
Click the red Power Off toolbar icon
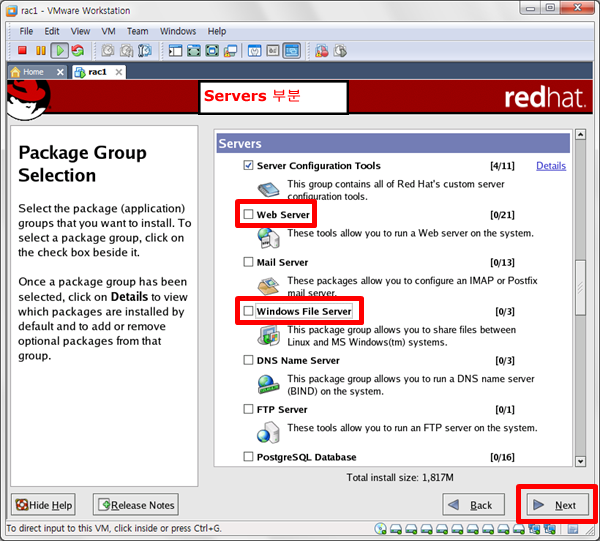(22, 50)
